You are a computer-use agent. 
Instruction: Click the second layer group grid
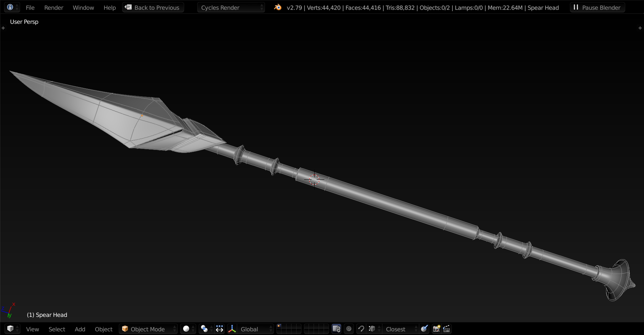316,329
